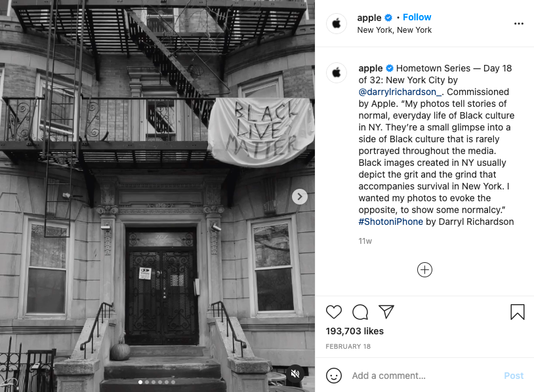Follow the apple account
534x392 pixels.
coord(417,17)
